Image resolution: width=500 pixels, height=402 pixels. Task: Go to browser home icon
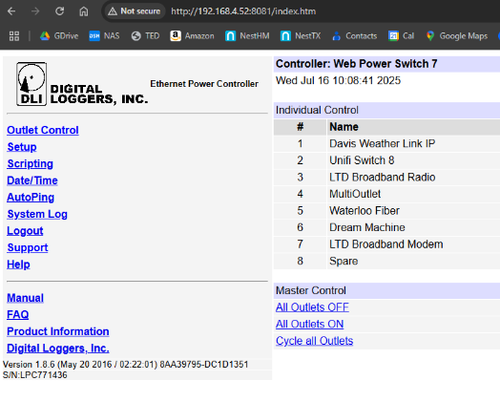84,11
